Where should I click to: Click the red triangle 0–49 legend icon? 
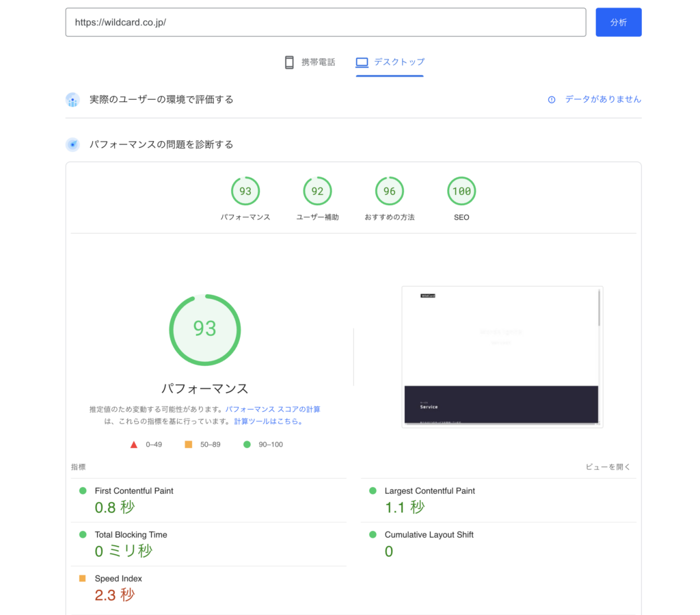[x=133, y=445]
